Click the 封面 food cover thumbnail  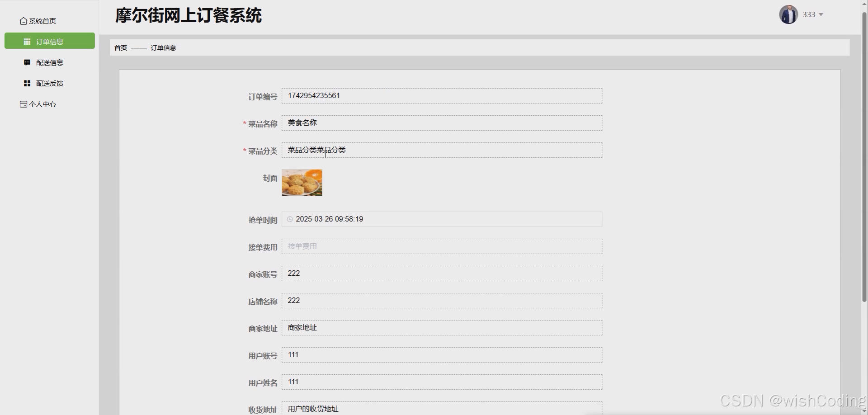[x=301, y=182]
